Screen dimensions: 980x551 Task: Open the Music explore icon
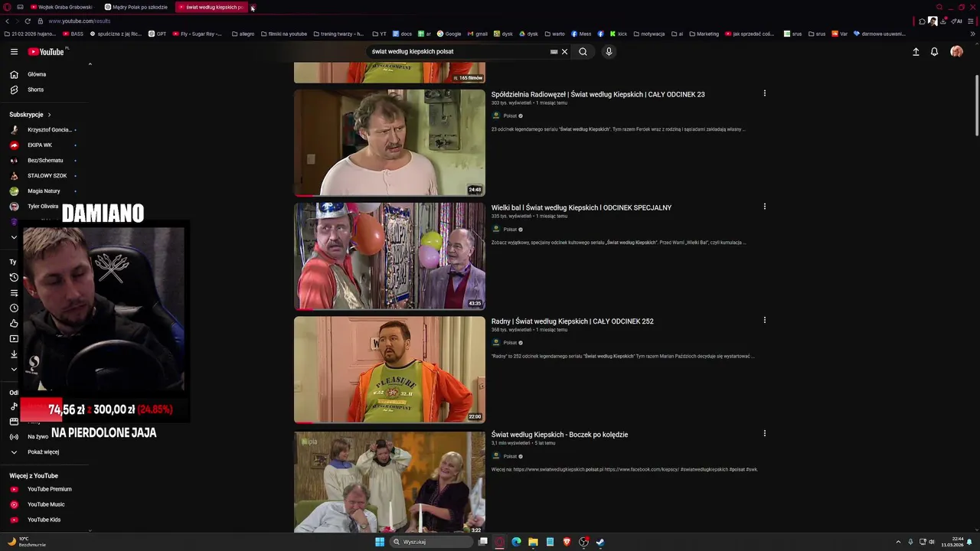click(x=14, y=407)
